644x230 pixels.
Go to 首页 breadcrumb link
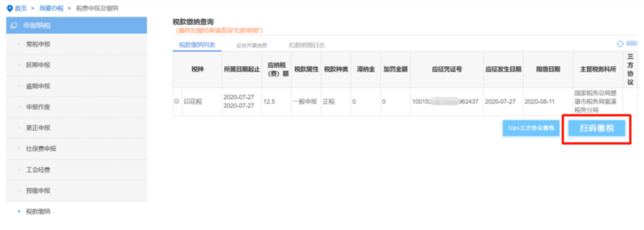click(x=21, y=8)
